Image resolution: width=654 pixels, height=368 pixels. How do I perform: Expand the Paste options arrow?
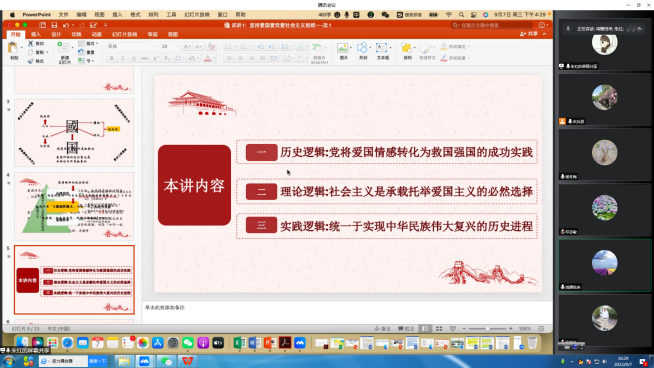pos(21,48)
